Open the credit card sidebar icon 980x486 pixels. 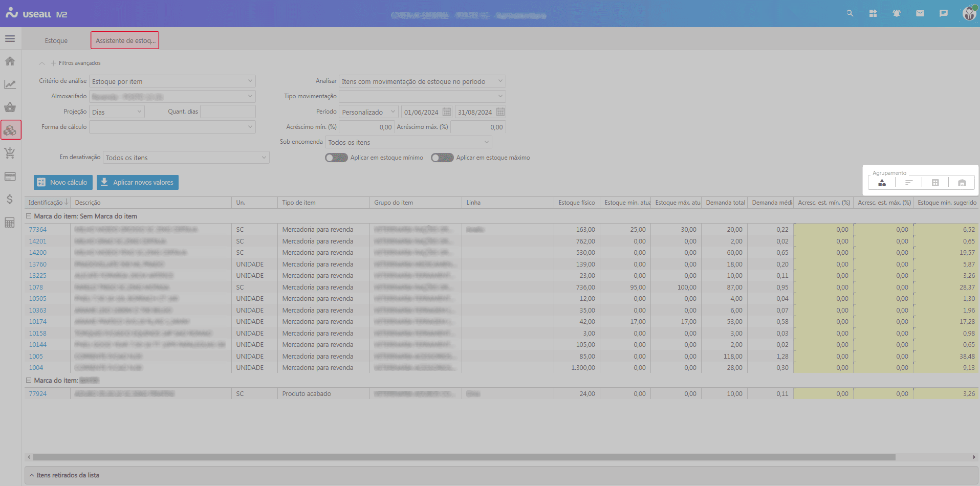click(10, 176)
